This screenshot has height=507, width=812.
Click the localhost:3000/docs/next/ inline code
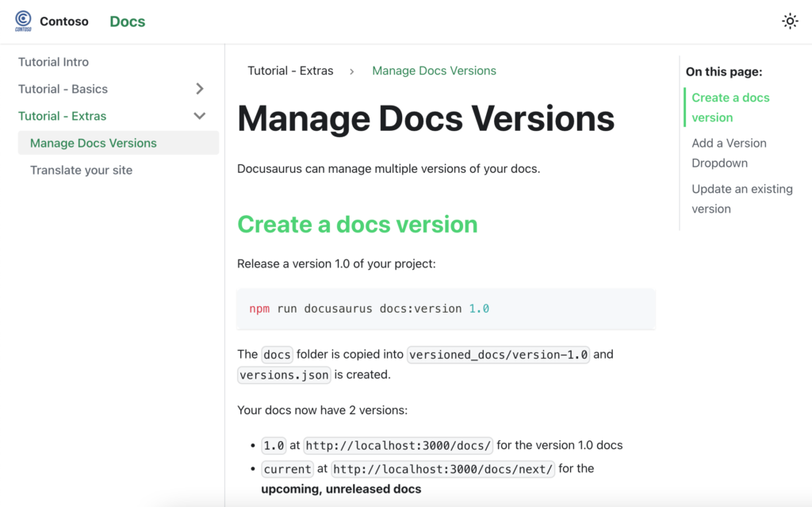click(442, 469)
